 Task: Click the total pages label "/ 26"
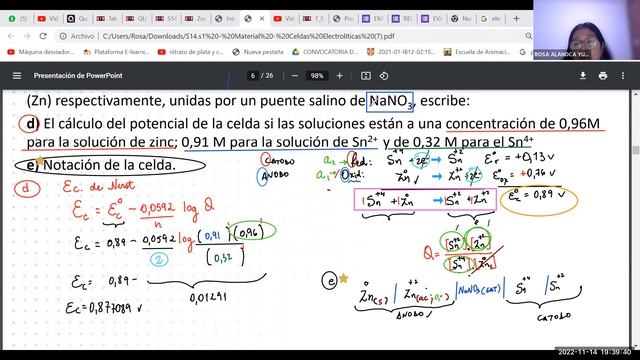pos(267,76)
